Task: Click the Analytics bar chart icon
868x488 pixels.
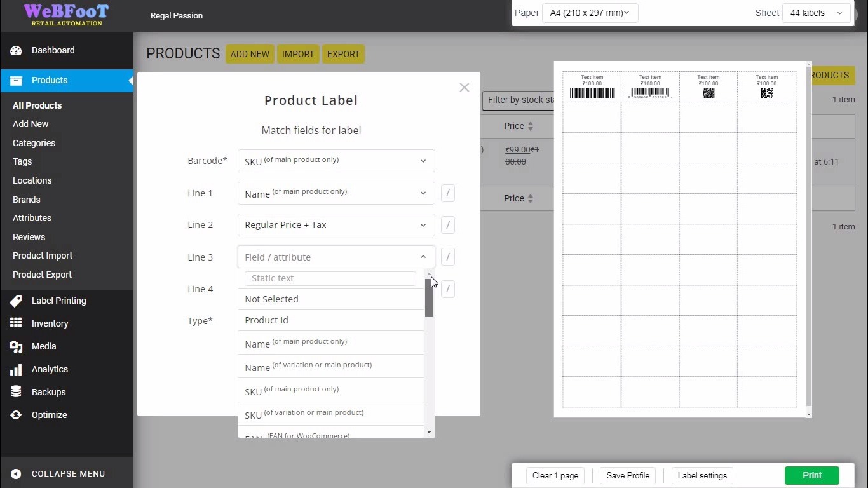Action: click(16, 369)
